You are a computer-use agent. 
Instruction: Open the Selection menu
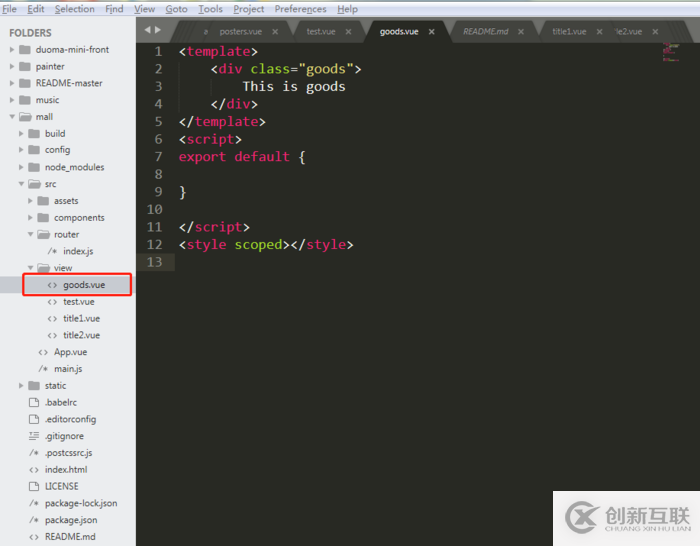pos(75,9)
